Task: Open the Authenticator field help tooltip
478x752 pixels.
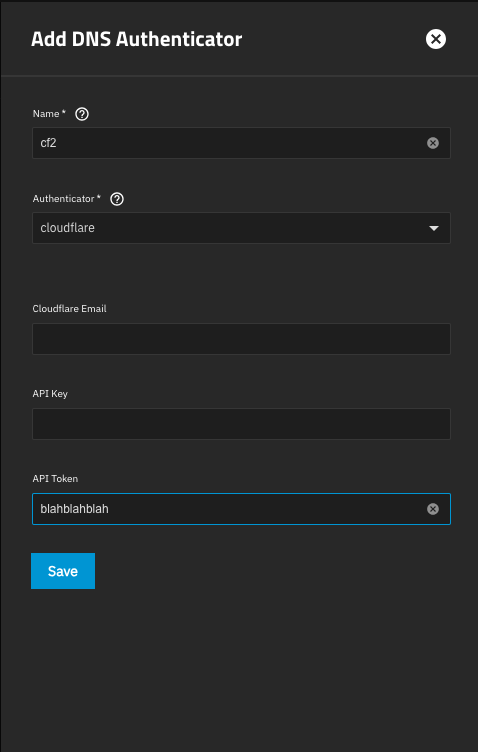Action: click(117, 199)
